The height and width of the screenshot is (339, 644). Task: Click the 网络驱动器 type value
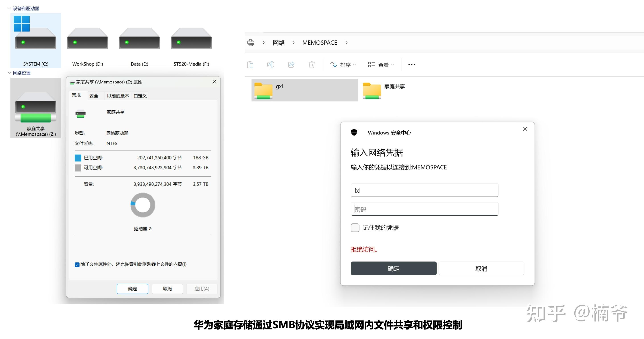click(x=117, y=133)
